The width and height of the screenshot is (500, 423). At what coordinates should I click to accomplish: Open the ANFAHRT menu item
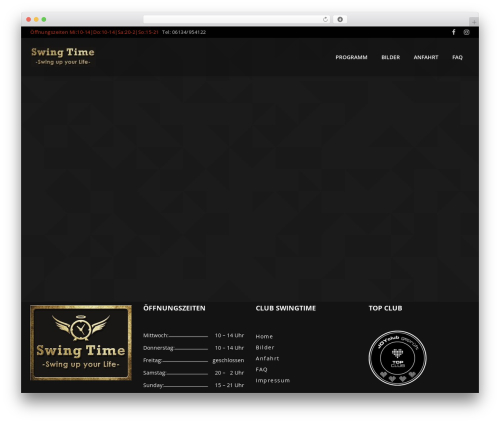426,57
